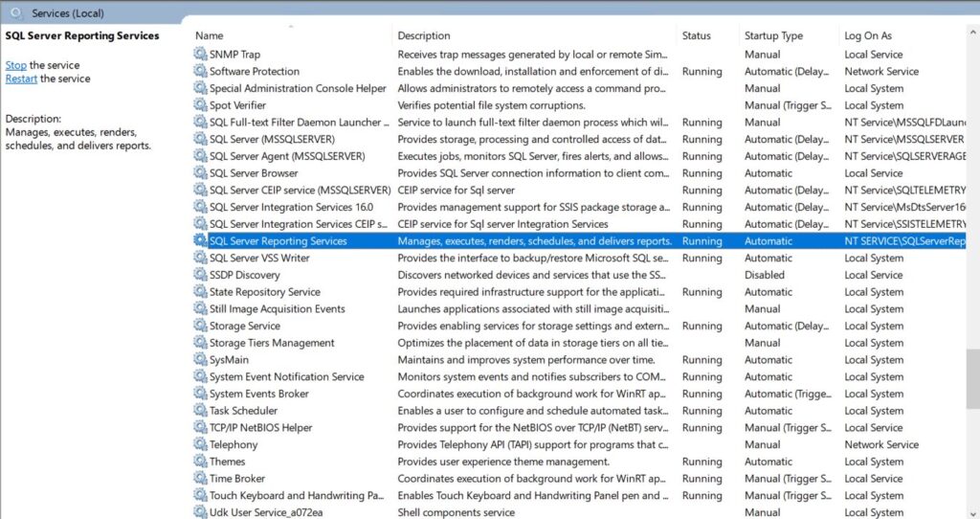Click NT Service\MSSQLSERVER log-on account cell
980x519 pixels.
tap(904, 139)
